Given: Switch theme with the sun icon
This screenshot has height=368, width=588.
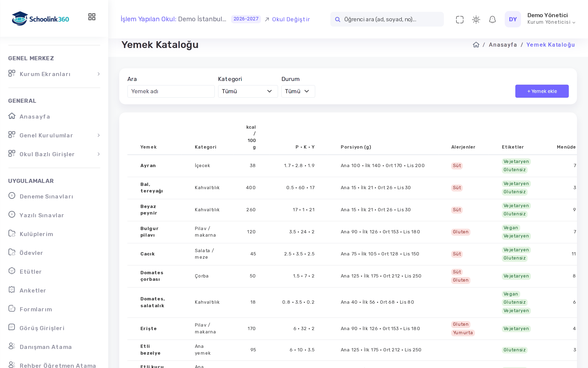Looking at the screenshot, I should (x=476, y=19).
